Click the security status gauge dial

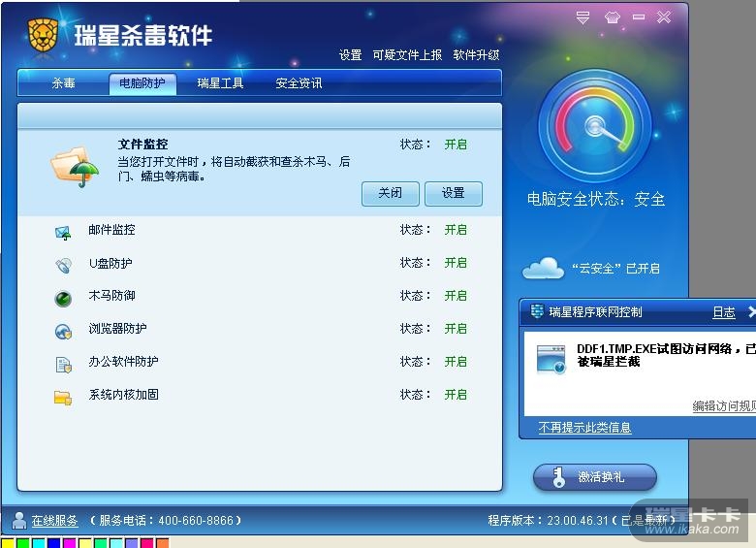pos(595,126)
